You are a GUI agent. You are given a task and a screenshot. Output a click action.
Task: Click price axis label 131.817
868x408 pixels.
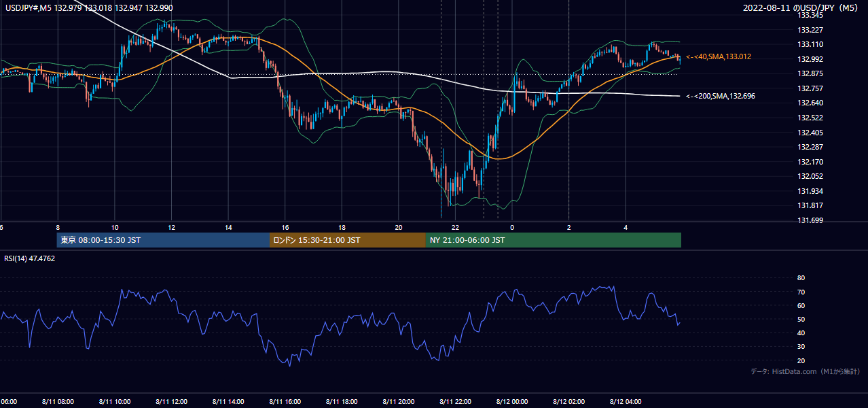(x=810, y=205)
